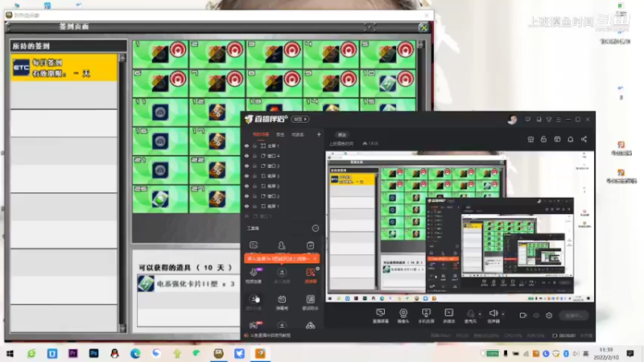Image resolution: width=644 pixels, height=362 pixels.
Task: Hide the 窗口3 layer via eye icon
Action: [x=246, y=166]
